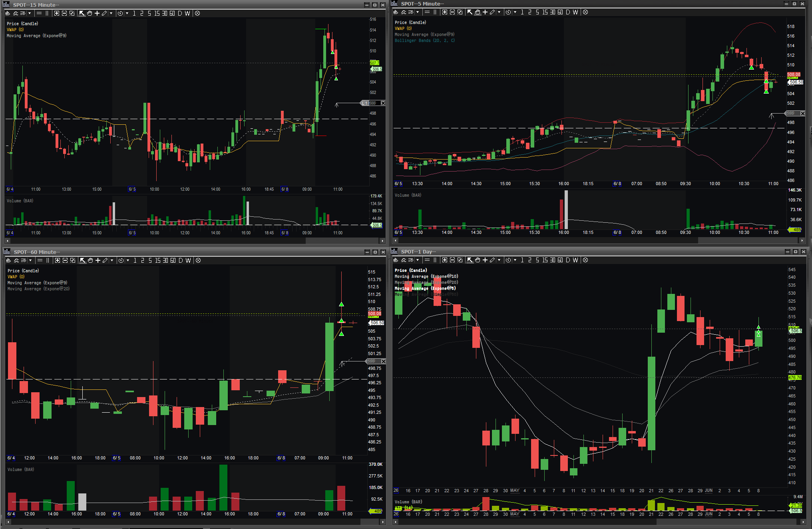The height and width of the screenshot is (529, 812).
Task: Activate the crosshair tool in SPOT 15 Minute chart
Action: point(97,13)
